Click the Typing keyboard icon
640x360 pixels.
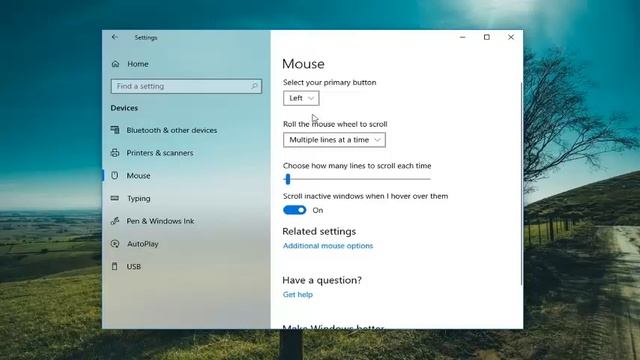(115, 198)
